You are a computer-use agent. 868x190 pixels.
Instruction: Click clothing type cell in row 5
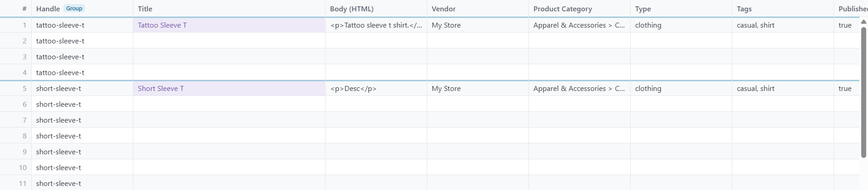(x=681, y=89)
